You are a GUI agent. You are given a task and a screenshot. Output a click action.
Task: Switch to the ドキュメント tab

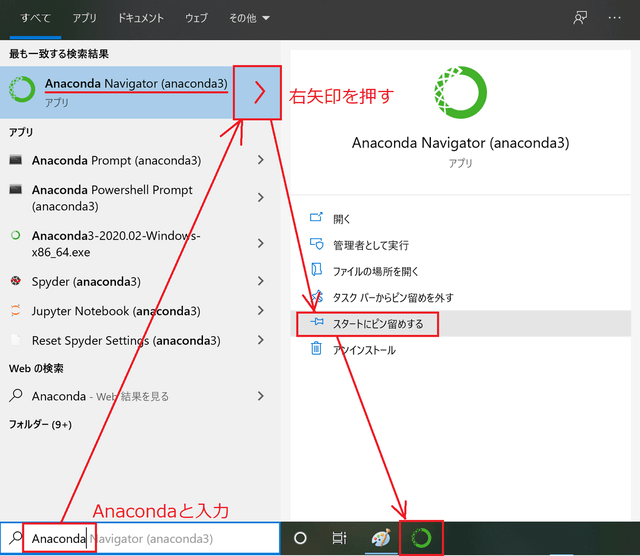pyautogui.click(x=141, y=18)
